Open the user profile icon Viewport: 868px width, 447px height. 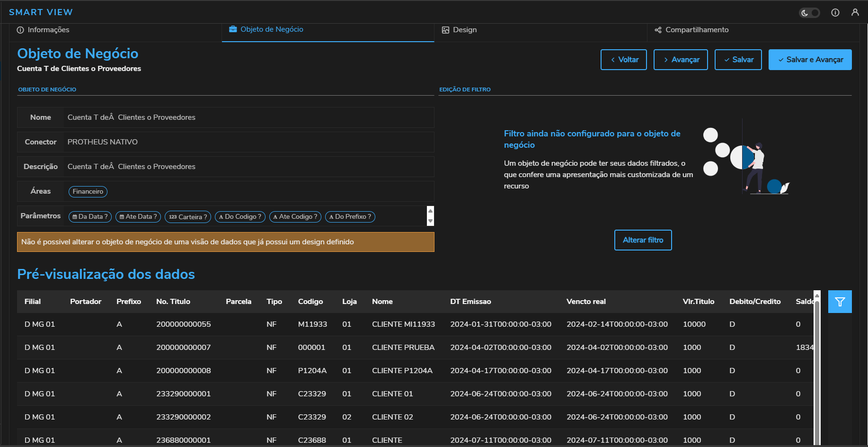pos(855,12)
